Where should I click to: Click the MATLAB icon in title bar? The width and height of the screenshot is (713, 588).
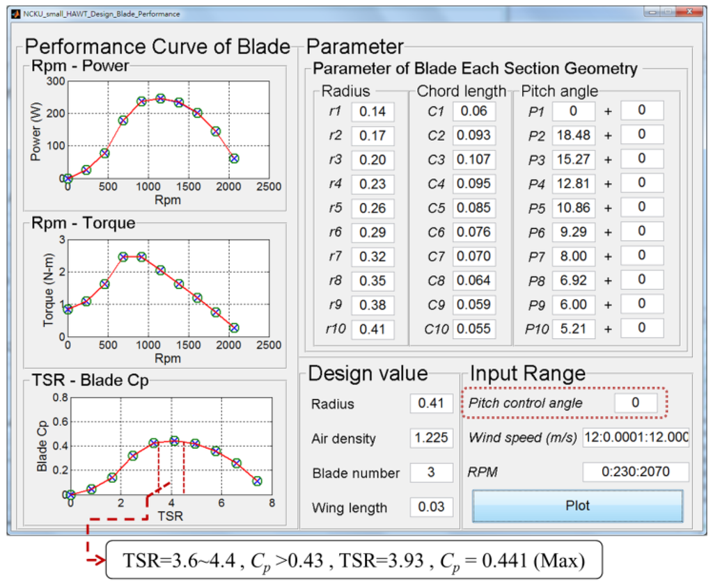[16, 13]
